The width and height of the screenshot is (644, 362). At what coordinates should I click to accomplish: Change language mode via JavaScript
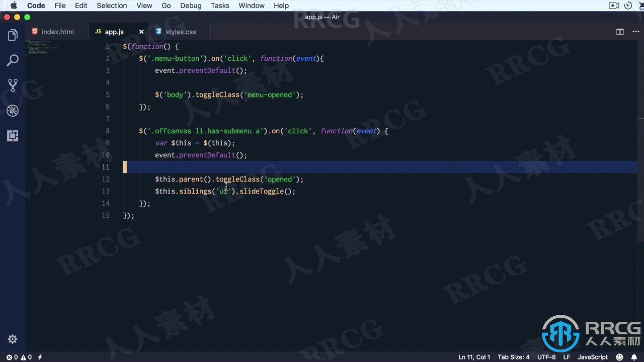(593, 357)
